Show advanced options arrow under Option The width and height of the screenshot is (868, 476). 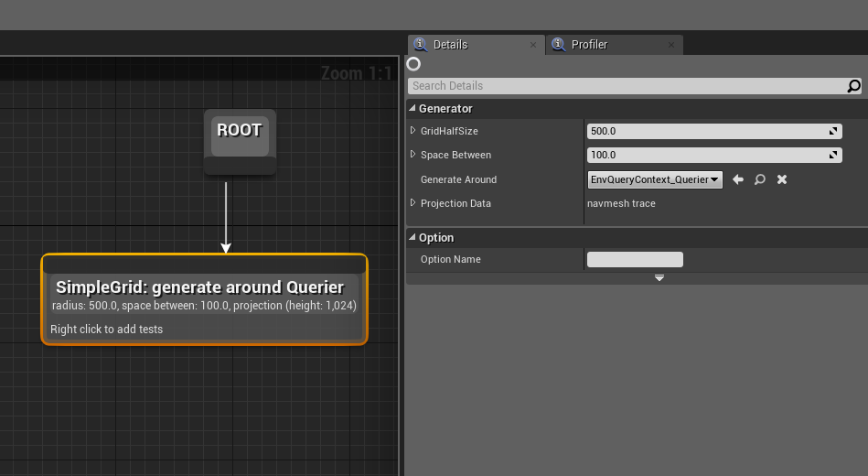pyautogui.click(x=659, y=278)
